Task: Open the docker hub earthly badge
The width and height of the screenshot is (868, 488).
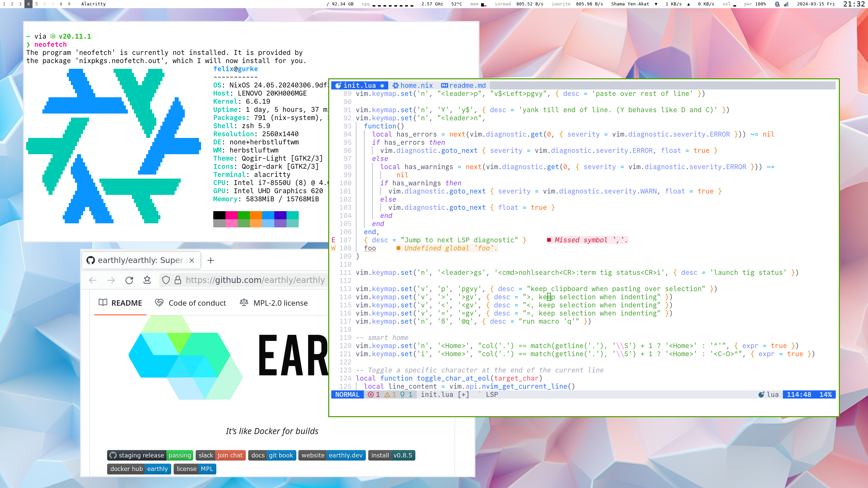Action: [x=139, y=469]
